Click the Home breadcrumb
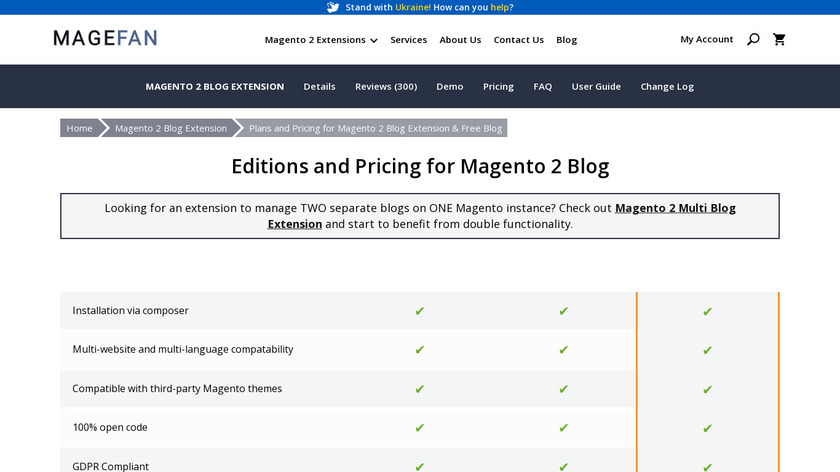840x472 pixels. [79, 128]
